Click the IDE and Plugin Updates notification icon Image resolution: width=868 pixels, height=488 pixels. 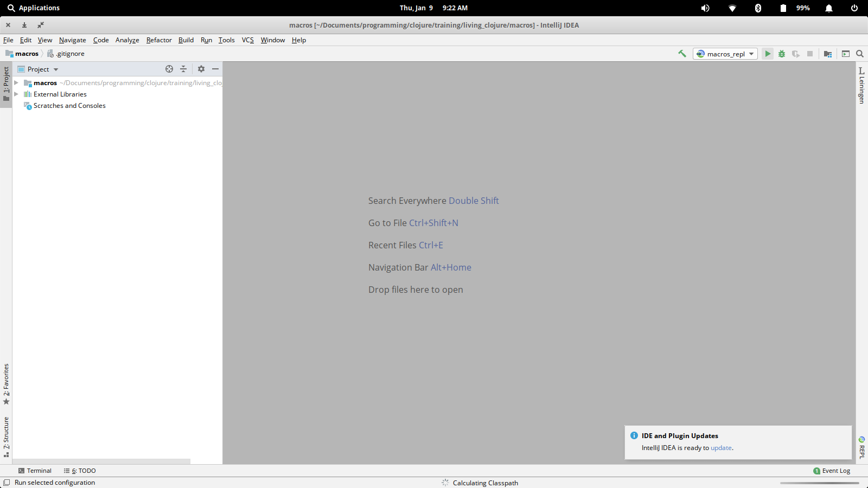coord(634,435)
